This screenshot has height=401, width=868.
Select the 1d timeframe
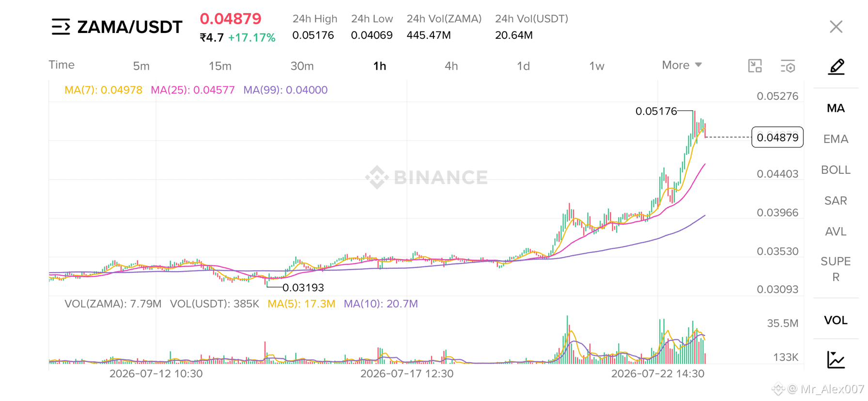click(523, 66)
